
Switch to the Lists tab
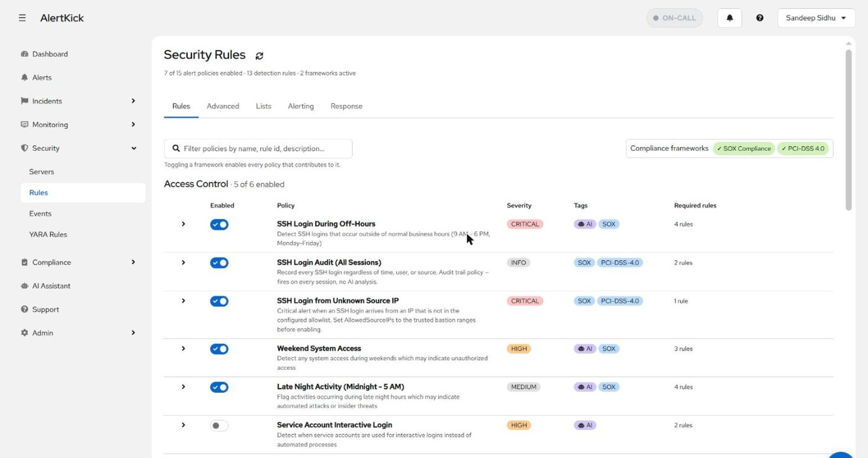click(263, 106)
